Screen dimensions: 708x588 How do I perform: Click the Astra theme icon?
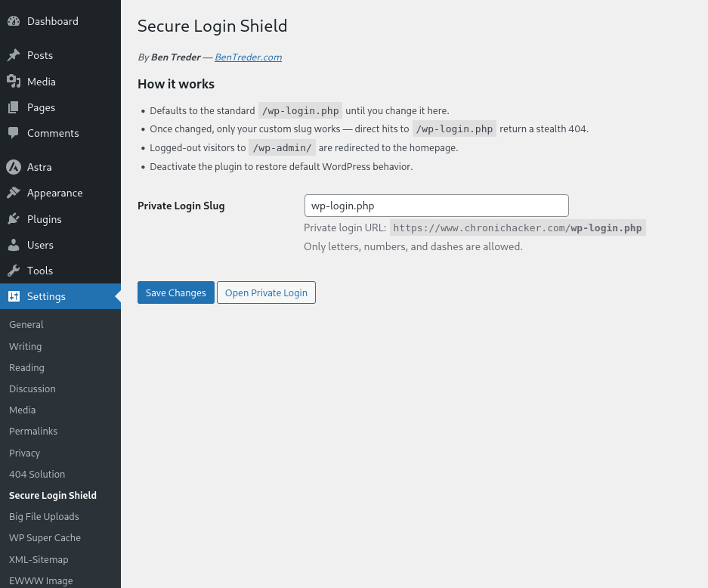click(x=14, y=167)
